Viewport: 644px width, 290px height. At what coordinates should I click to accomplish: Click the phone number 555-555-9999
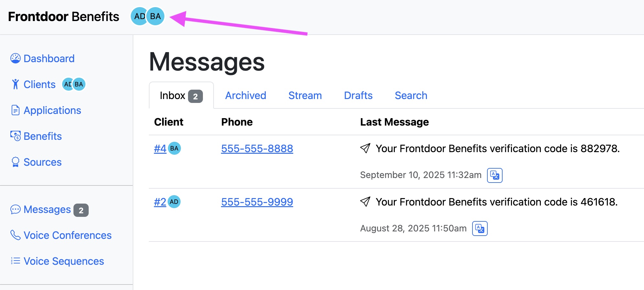[257, 202]
